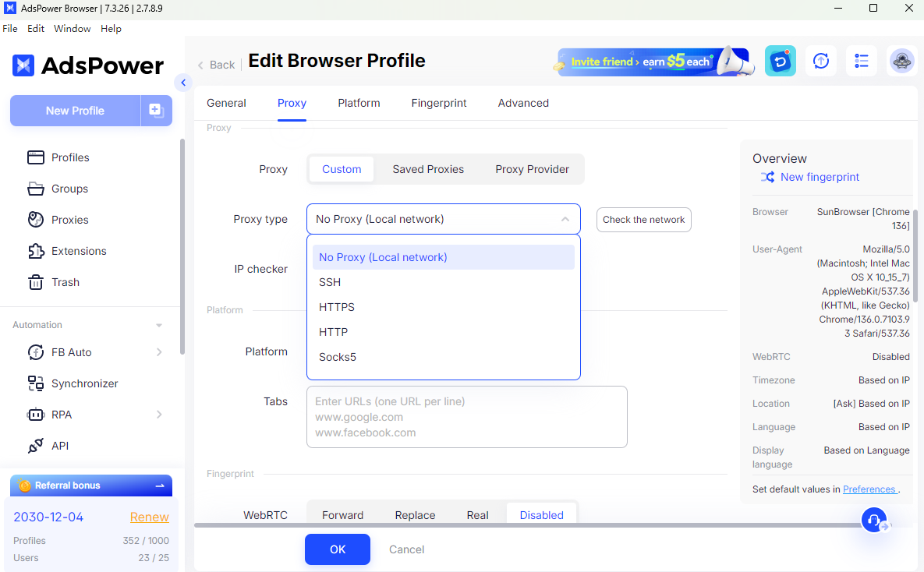The image size is (924, 572).
Task: Collapse the Proxy type dropdown
Action: pyautogui.click(x=565, y=219)
